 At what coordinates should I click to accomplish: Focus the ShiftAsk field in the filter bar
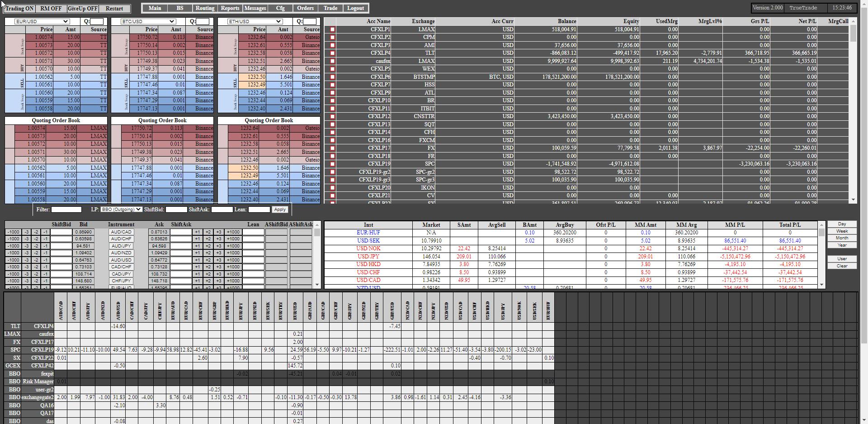[x=222, y=210]
